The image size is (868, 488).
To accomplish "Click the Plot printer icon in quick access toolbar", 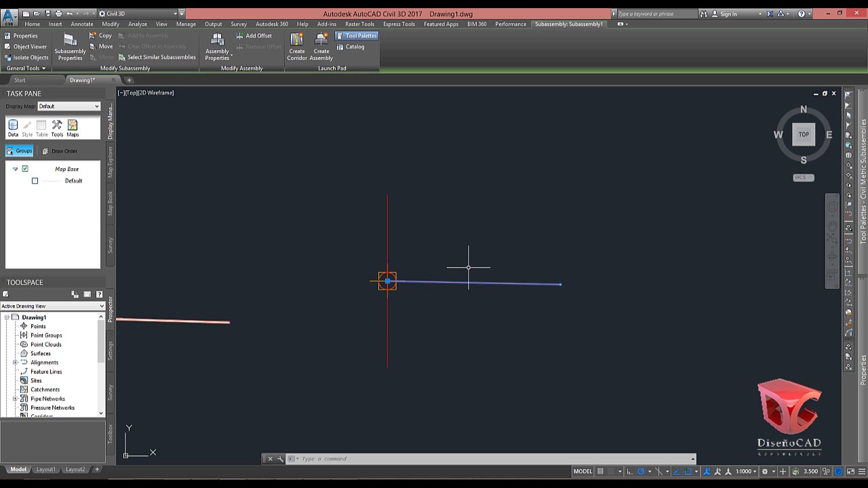I will pyautogui.click(x=58, y=14).
